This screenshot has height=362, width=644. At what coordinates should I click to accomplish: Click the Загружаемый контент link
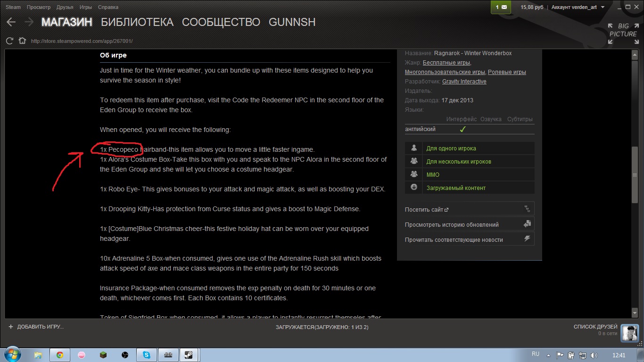pyautogui.click(x=456, y=188)
